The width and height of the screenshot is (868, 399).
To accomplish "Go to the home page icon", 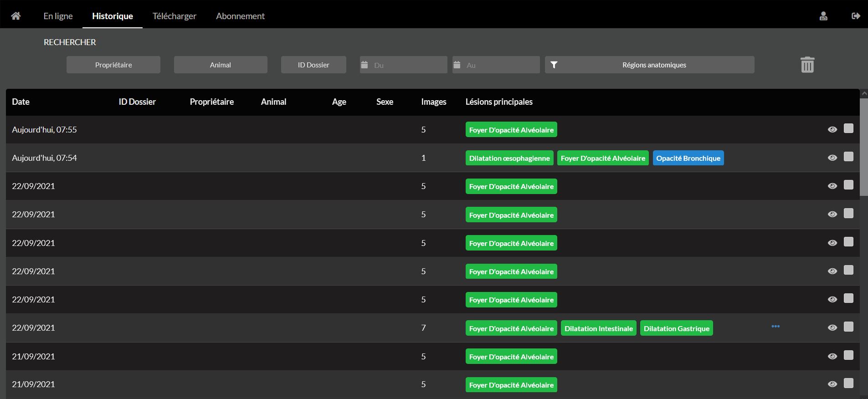I will point(16,16).
